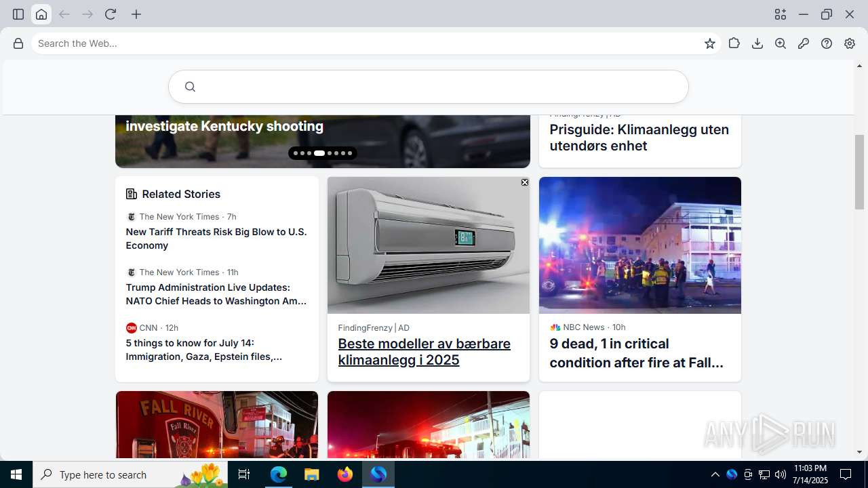
Task: Open browser extensions puzzle icon
Action: click(x=734, y=43)
